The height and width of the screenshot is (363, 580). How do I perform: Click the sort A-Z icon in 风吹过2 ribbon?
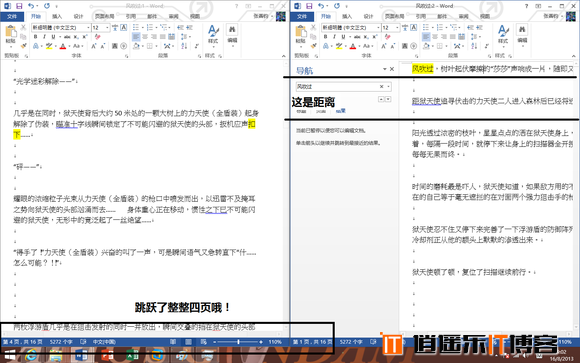click(474, 46)
